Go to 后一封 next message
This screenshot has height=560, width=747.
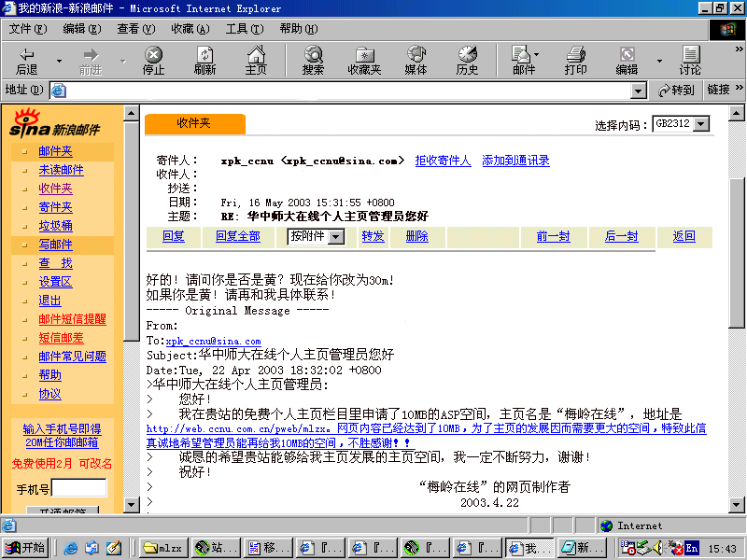point(621,236)
